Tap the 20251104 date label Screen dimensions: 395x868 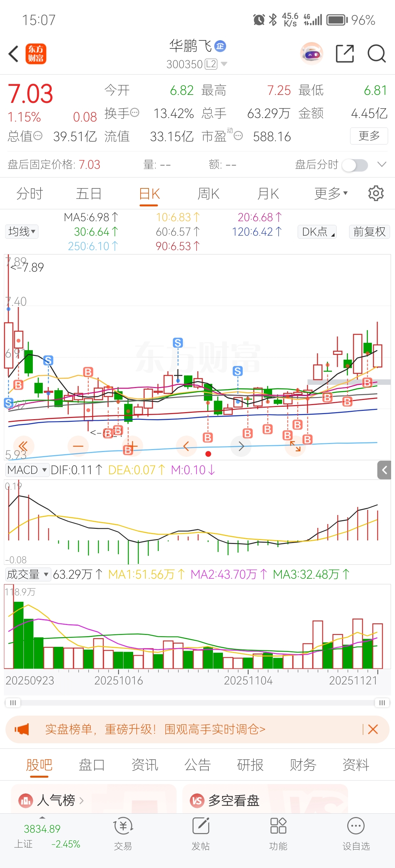(248, 680)
